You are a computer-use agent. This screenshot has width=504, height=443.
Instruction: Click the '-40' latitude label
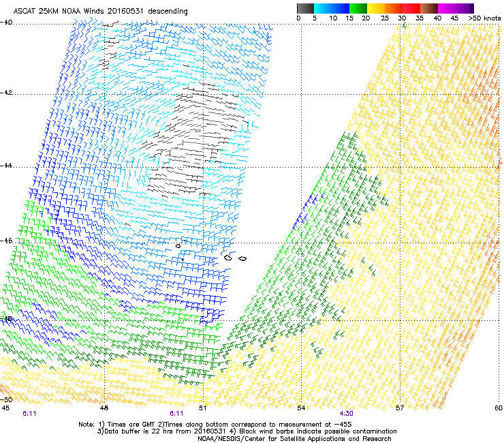click(x=6, y=22)
